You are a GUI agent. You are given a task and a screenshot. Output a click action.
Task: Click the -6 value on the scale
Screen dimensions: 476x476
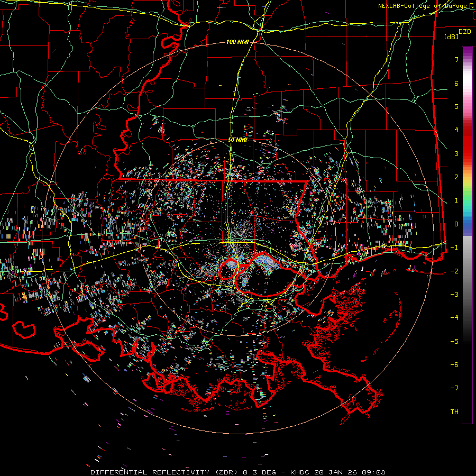click(454, 364)
